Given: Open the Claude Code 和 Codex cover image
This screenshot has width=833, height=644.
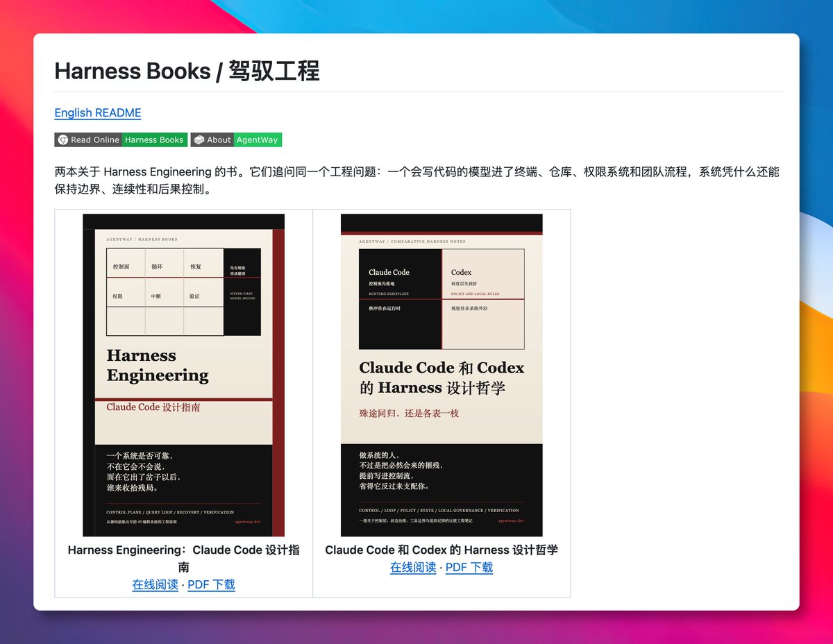Looking at the screenshot, I should [441, 375].
